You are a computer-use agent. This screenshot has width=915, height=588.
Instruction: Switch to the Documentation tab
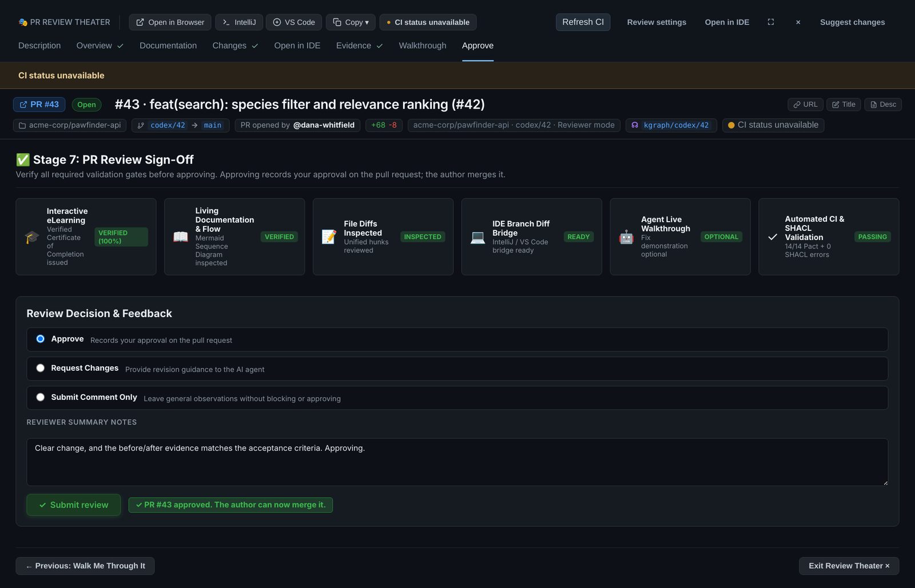click(168, 46)
